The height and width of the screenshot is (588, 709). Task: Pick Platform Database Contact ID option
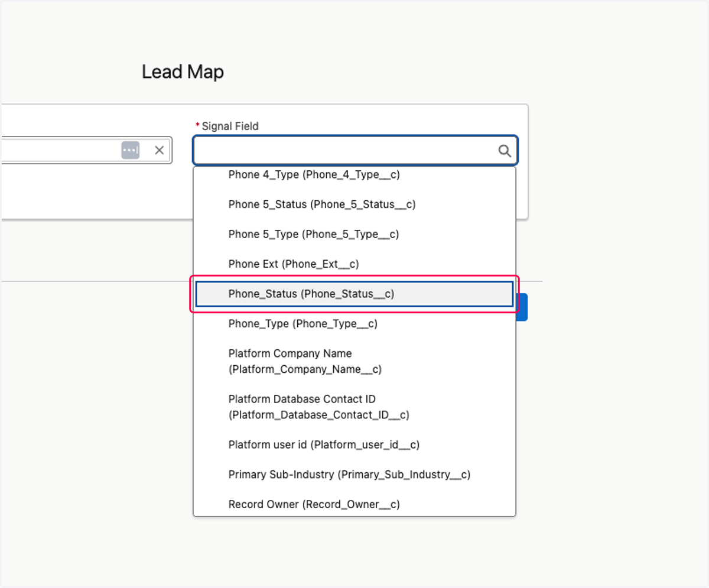click(x=354, y=407)
